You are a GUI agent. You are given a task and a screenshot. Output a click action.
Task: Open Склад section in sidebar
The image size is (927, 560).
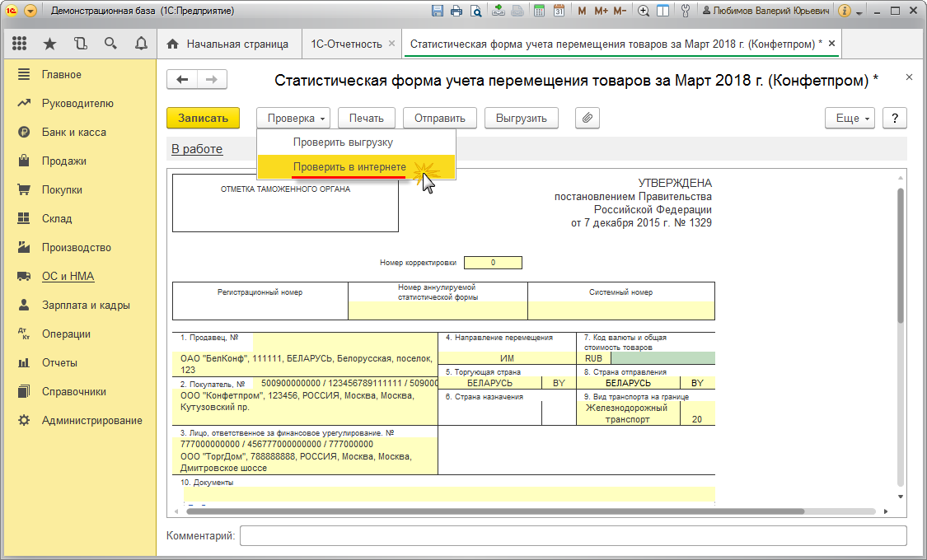pyautogui.click(x=79, y=218)
